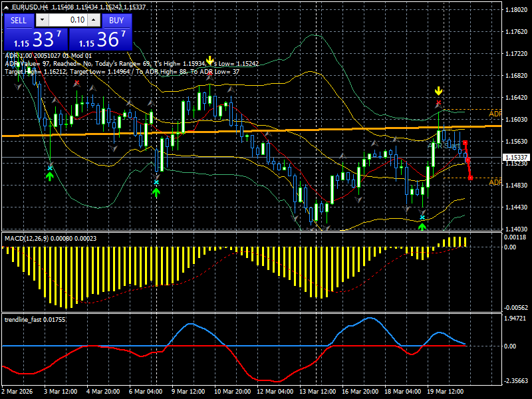Select the cyan X marker near 19 Mar low
Viewport: 532px width, 399px height.
pos(422,217)
